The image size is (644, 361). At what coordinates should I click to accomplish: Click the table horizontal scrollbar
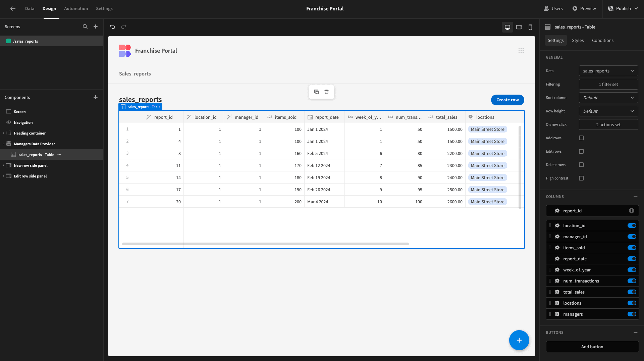tap(265, 244)
